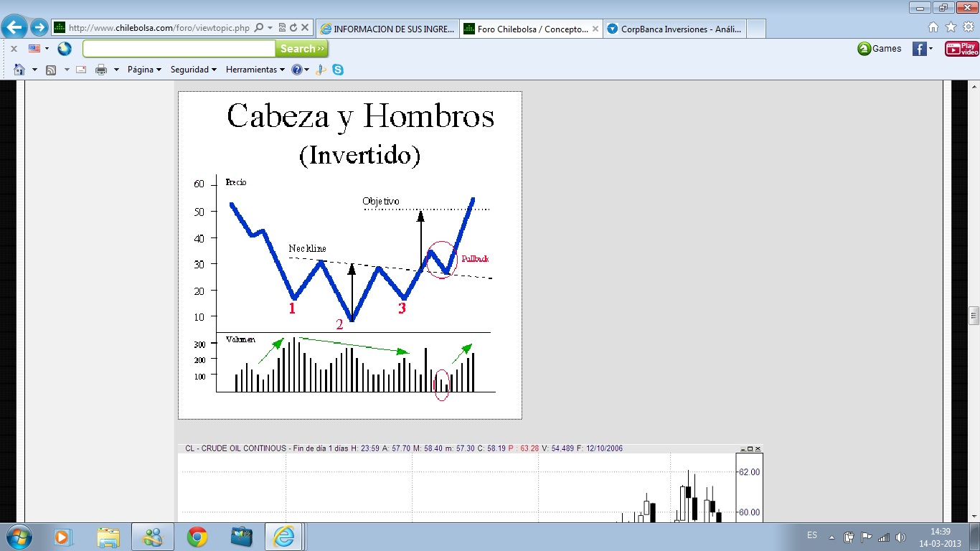The height and width of the screenshot is (551, 980).
Task: Open the Internet Explorer Home icon near window controls
Action: (x=933, y=27)
